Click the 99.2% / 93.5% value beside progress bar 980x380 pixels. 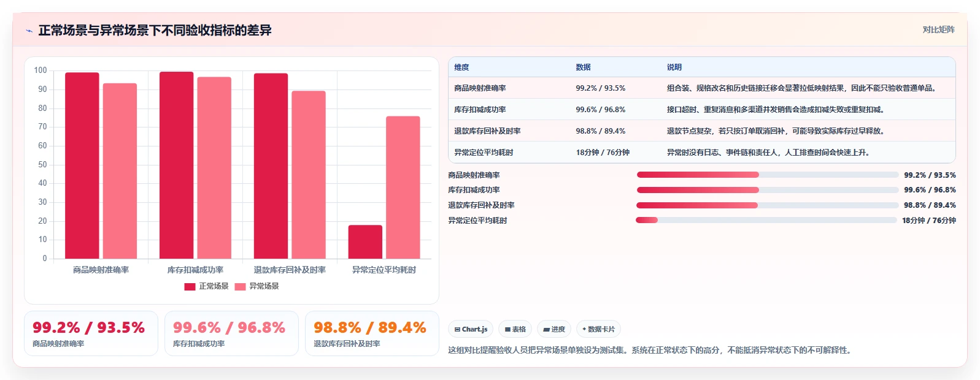click(x=930, y=175)
